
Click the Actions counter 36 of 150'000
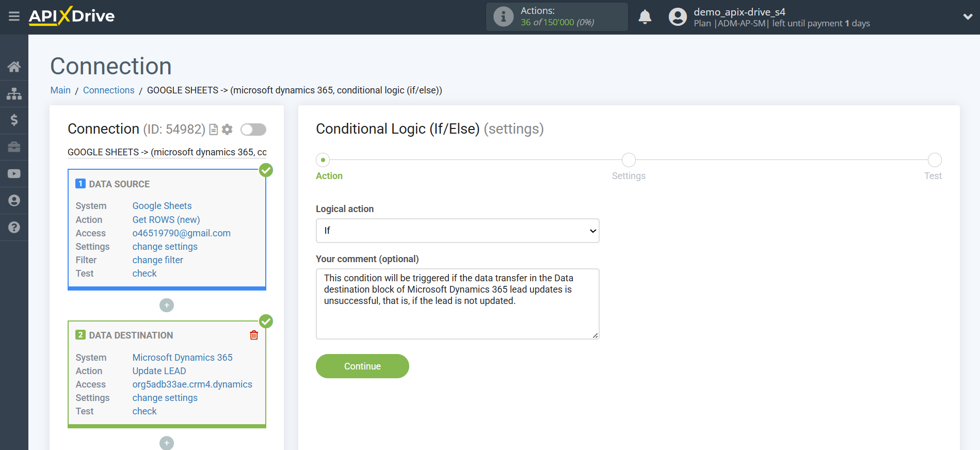tap(557, 22)
